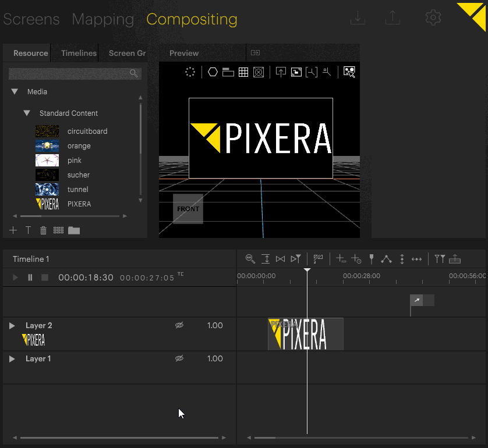Click Layer 2 opacity value 1.00
Screen dimensions: 488x448
click(215, 325)
